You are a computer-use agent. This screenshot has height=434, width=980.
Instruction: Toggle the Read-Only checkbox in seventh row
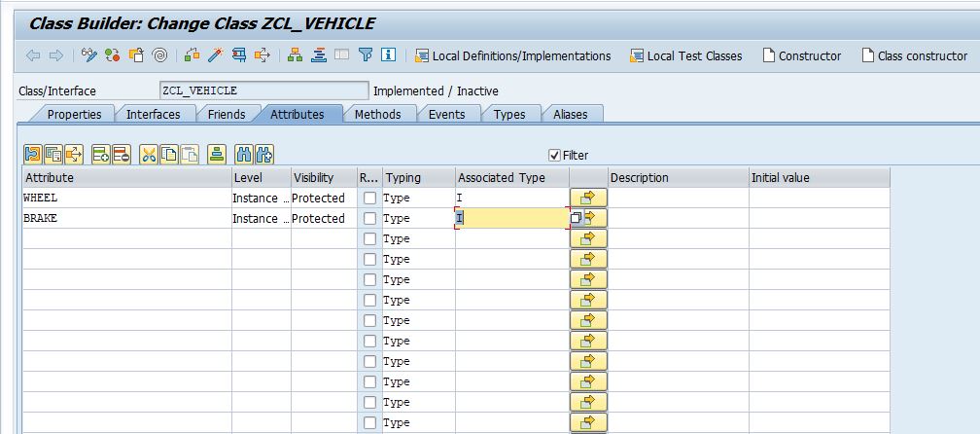tap(370, 320)
